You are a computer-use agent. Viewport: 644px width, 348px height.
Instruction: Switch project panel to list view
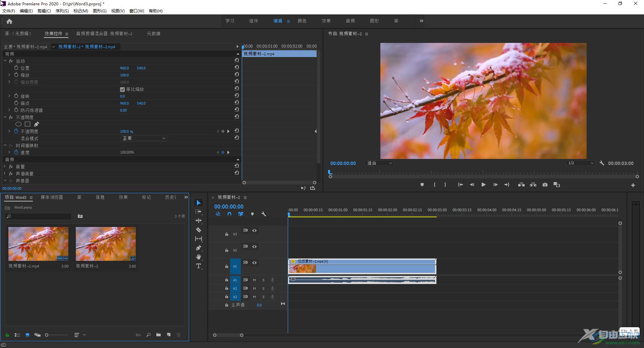pos(17,335)
